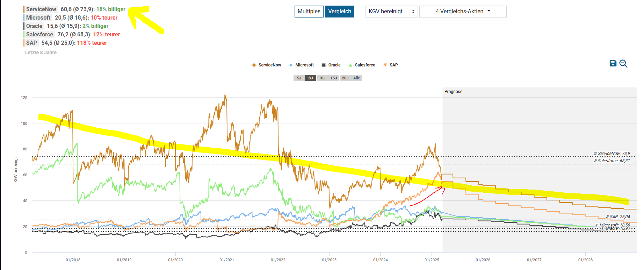Screen dimensions: 644x270
Task: Click the Microsoft stock name in summary
Action: point(38,18)
